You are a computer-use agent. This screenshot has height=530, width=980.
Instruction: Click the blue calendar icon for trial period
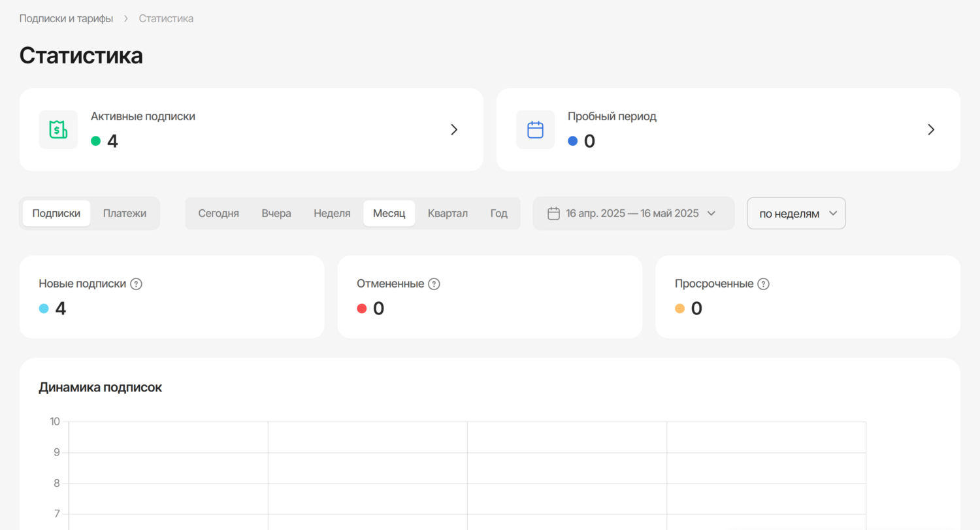click(x=535, y=129)
